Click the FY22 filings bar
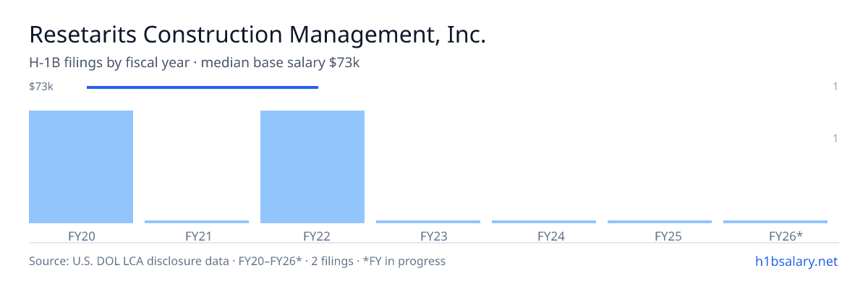The height and width of the screenshot is (289, 868). tap(312, 167)
